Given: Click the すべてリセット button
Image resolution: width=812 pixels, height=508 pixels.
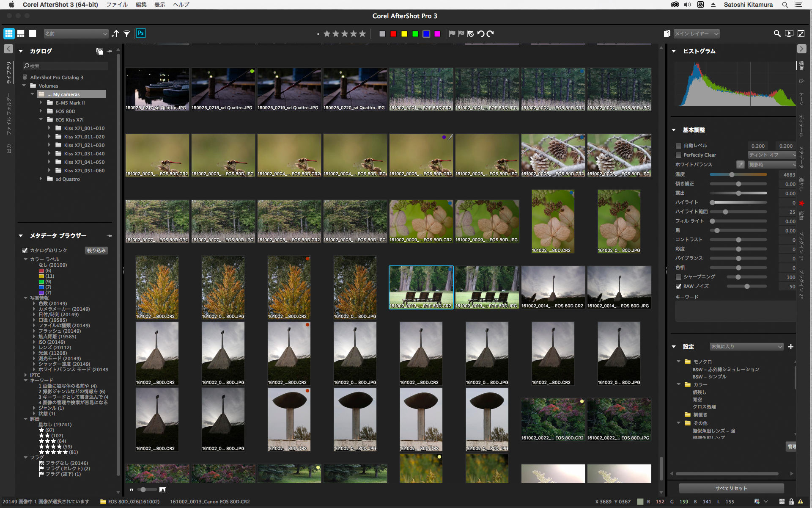Looking at the screenshot, I should coord(731,488).
